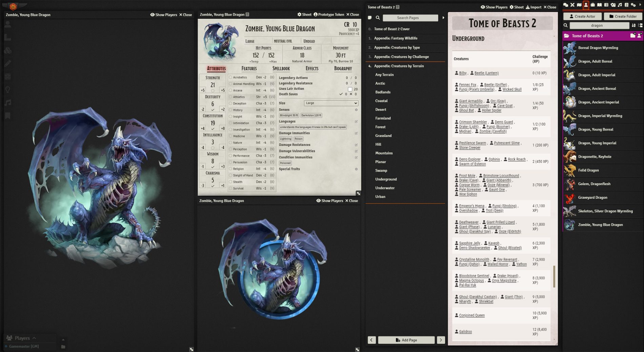
Task: Toggle Survival skill proficiency
Action: point(230,188)
